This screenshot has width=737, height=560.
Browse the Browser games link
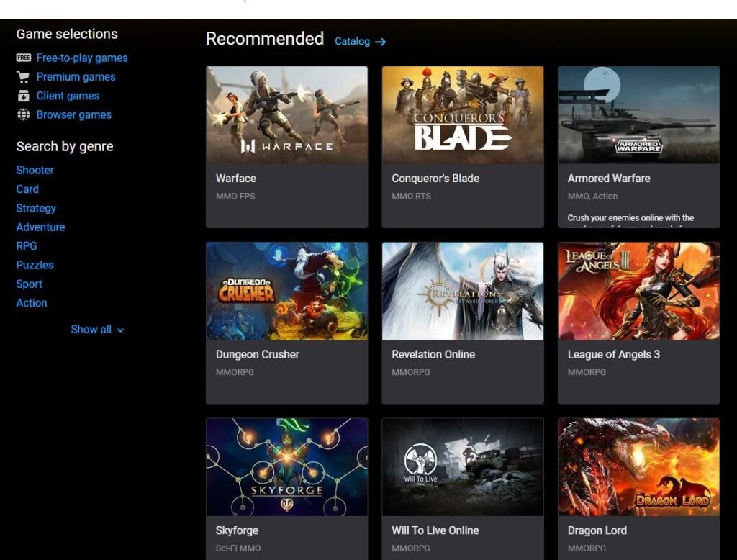point(74,114)
